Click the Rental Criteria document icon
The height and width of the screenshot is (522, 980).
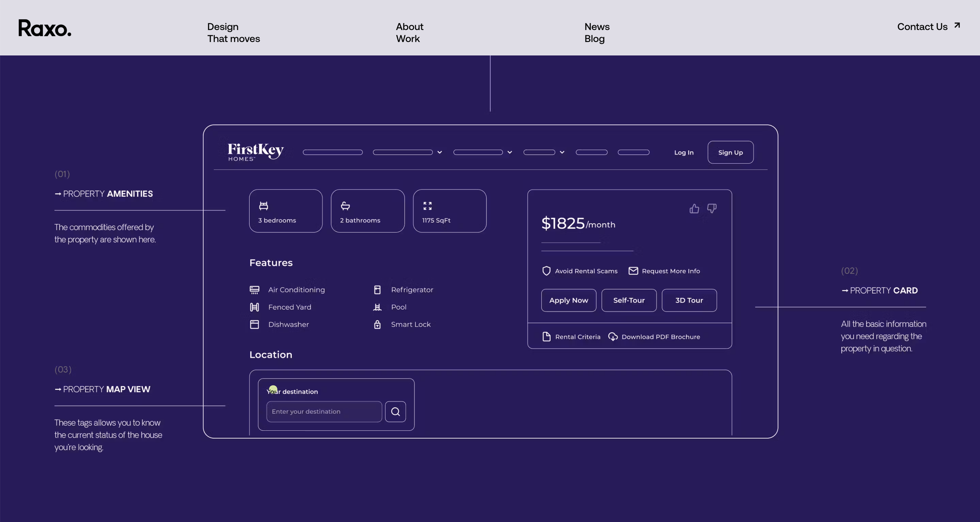click(x=546, y=336)
